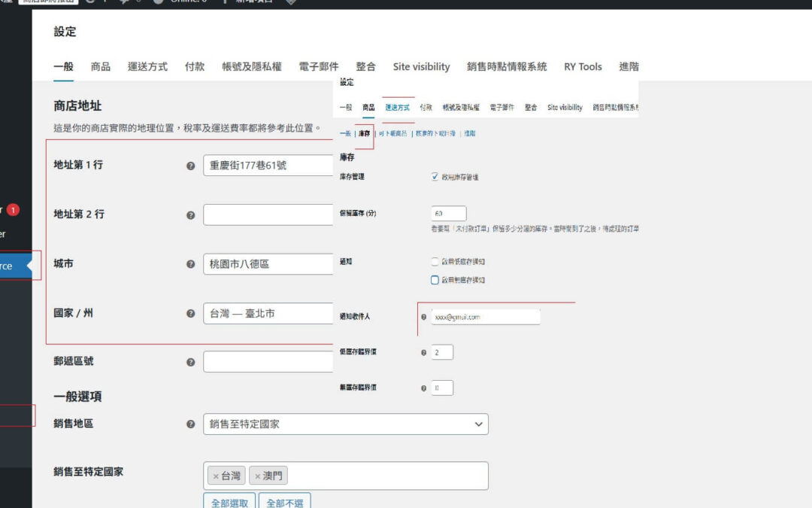The image size is (812, 508).
Task: Select 商品 tab in inset panel
Action: [368, 108]
